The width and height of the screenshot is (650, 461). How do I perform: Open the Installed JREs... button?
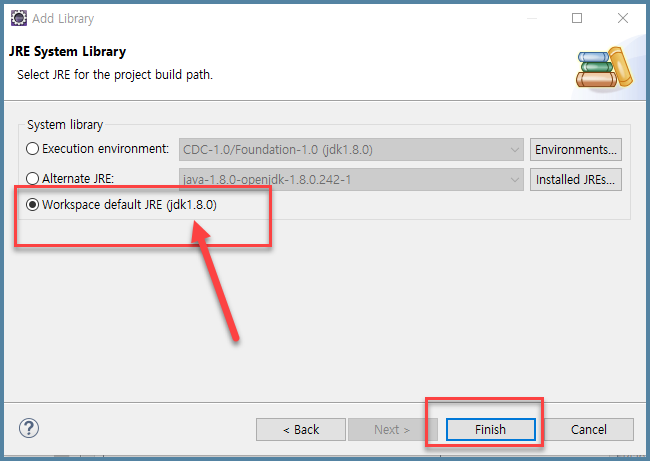(x=576, y=179)
